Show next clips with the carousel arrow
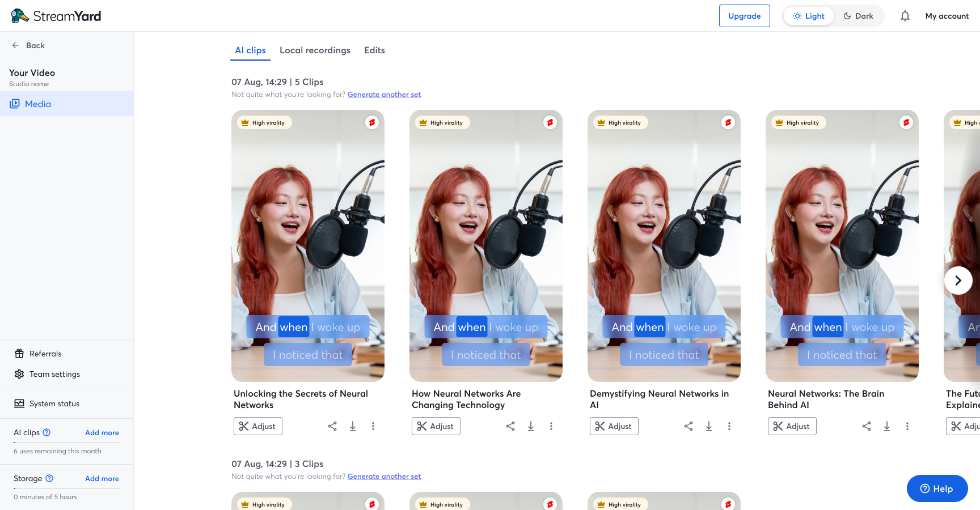The height and width of the screenshot is (510, 980). 958,280
